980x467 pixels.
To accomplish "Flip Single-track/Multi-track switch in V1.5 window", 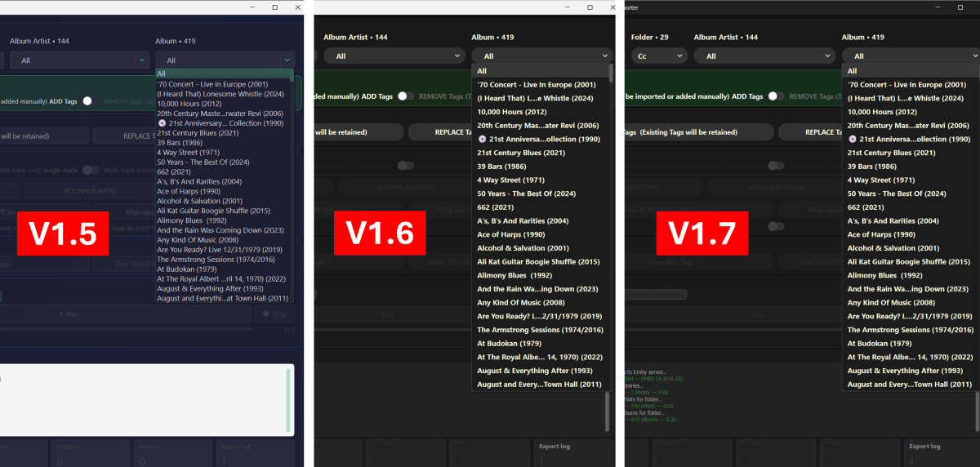I will (91, 170).
